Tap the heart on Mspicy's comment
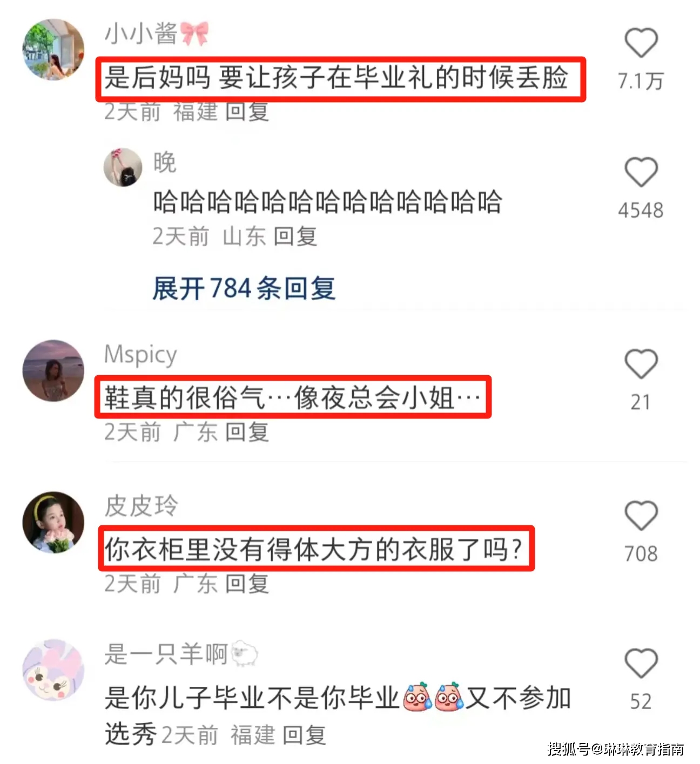Screen dimensions: 700x764 pos(641,363)
